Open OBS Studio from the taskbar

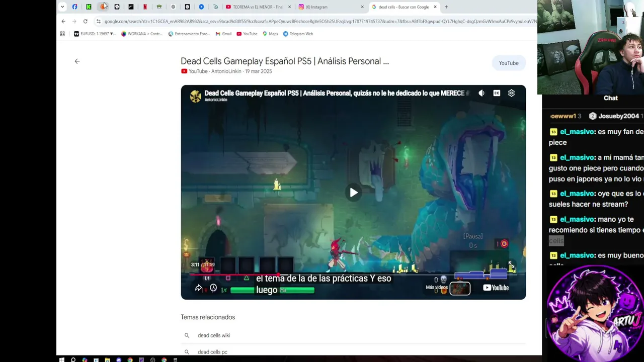152,359
